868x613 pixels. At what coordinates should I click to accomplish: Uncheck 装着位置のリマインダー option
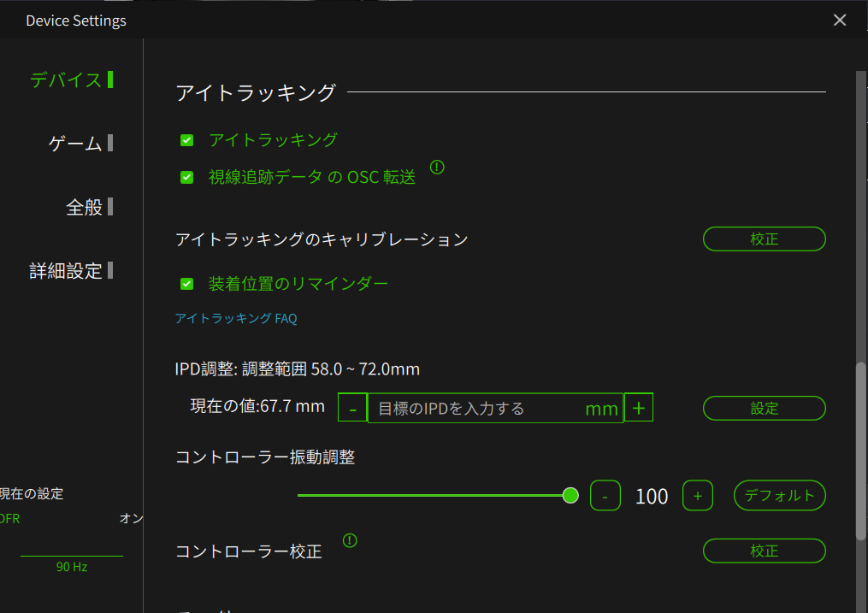pos(186,283)
